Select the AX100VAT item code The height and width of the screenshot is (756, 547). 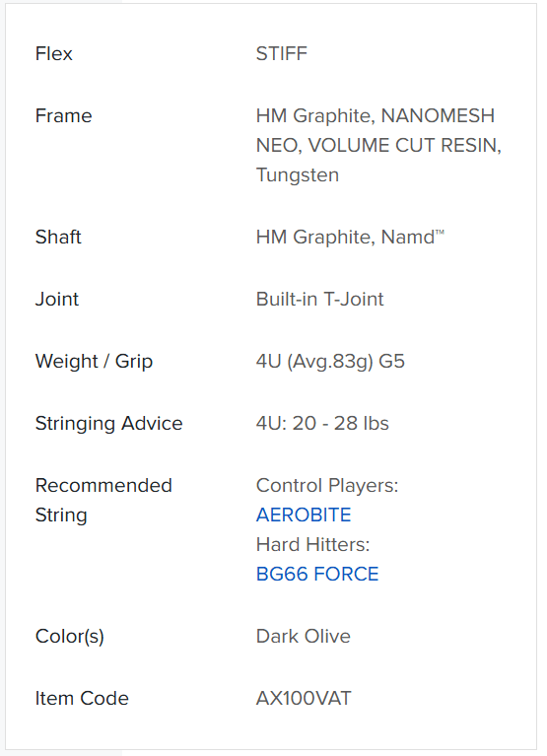tap(304, 698)
